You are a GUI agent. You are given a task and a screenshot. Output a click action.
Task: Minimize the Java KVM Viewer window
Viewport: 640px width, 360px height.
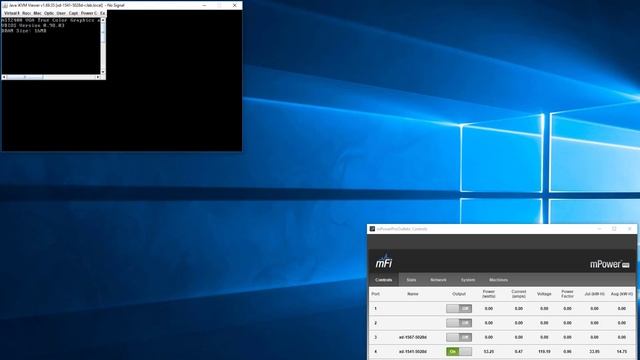tap(204, 5)
